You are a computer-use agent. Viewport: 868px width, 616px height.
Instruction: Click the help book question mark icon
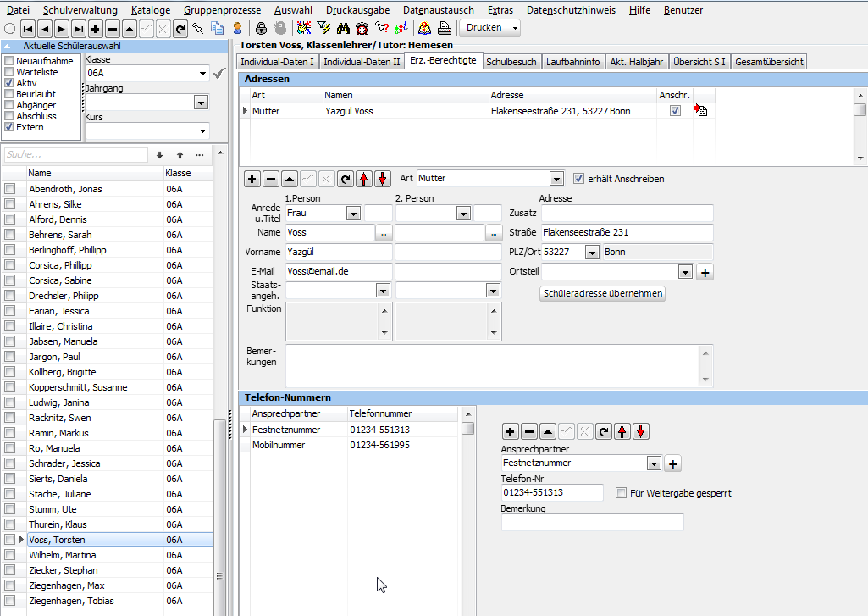tap(424, 28)
